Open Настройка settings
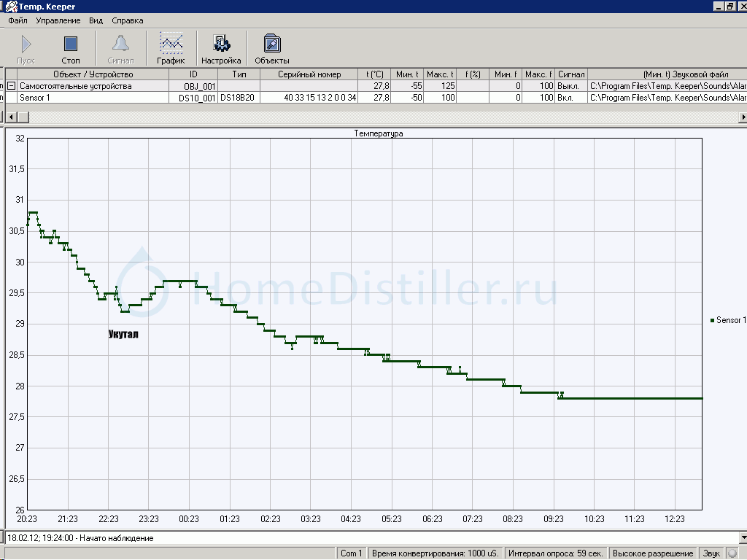Image resolution: width=747 pixels, height=560 pixels. point(221,43)
